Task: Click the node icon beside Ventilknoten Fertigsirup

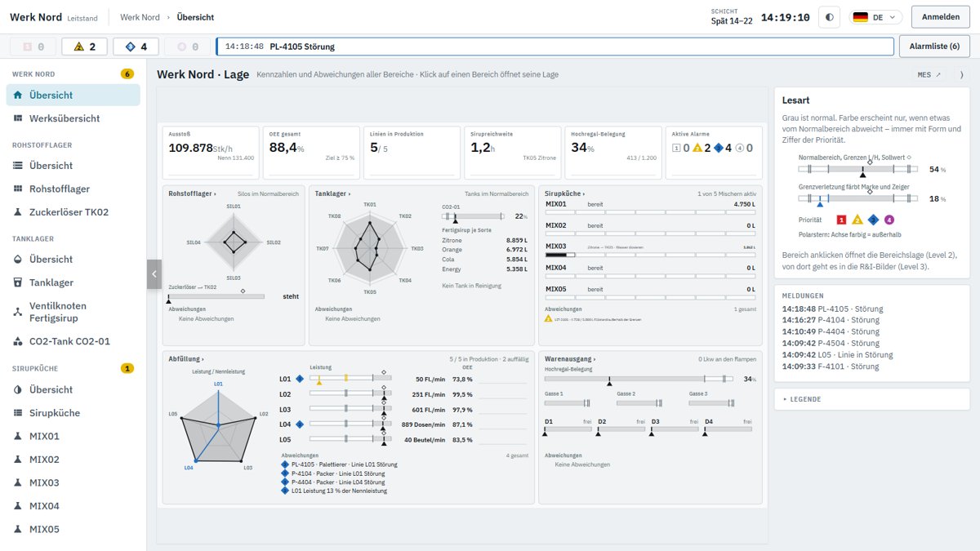Action: pyautogui.click(x=18, y=312)
